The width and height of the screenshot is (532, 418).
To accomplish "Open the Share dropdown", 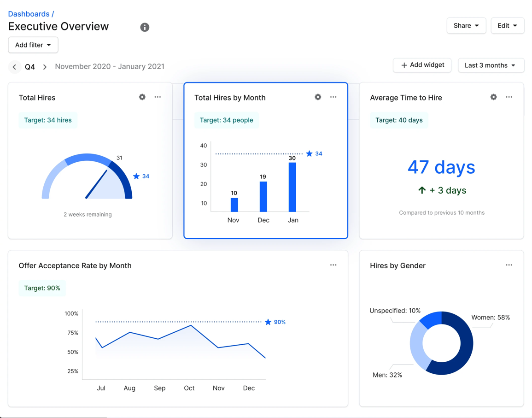I will [x=466, y=26].
